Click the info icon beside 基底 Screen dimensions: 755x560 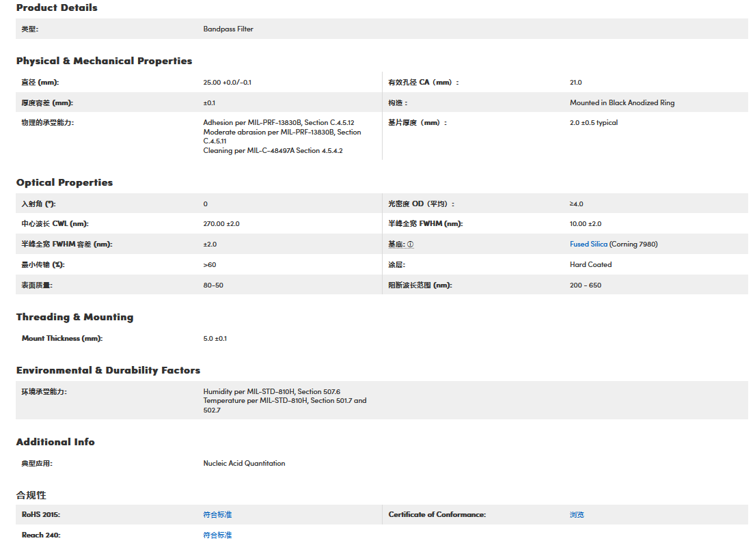(x=411, y=244)
